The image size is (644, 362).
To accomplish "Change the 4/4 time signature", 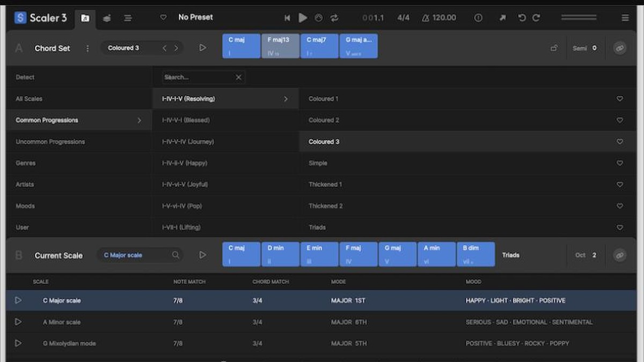I will [x=404, y=18].
